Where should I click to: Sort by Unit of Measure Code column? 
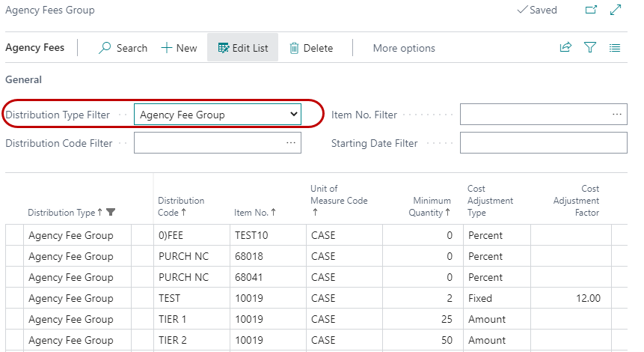coord(339,200)
